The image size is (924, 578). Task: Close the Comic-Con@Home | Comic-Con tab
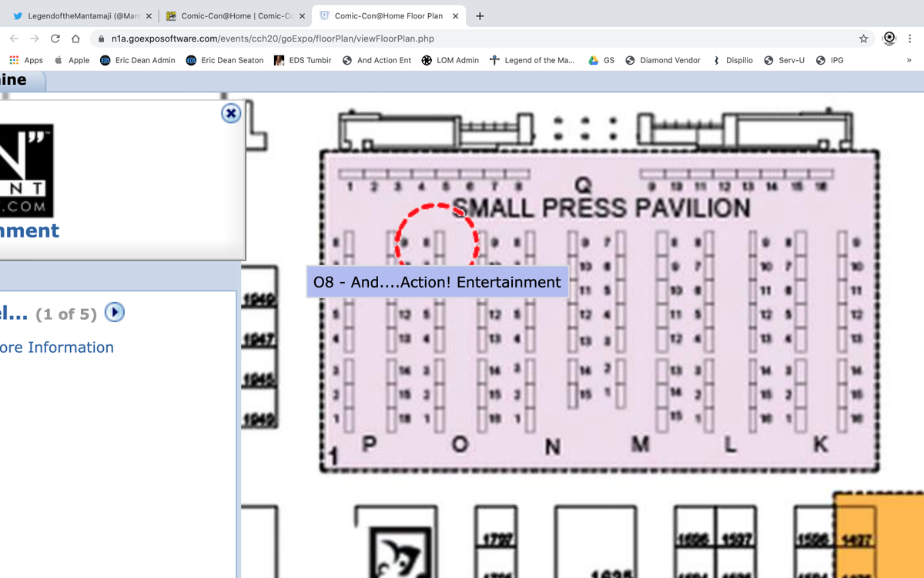click(302, 16)
